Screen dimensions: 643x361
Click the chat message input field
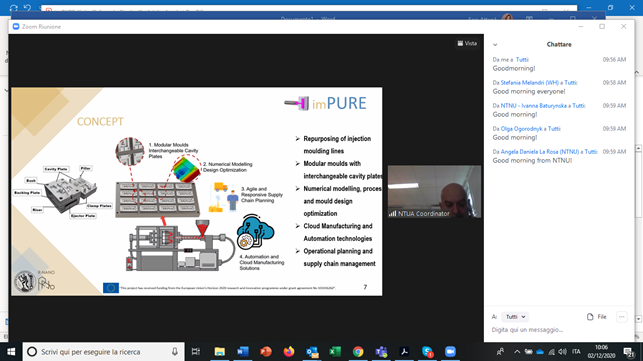click(559, 329)
